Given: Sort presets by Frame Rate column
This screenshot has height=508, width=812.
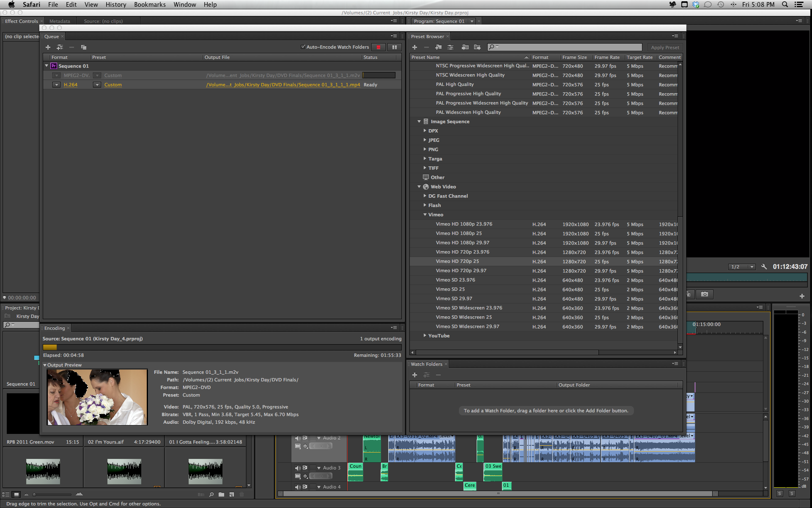Looking at the screenshot, I should tap(607, 57).
